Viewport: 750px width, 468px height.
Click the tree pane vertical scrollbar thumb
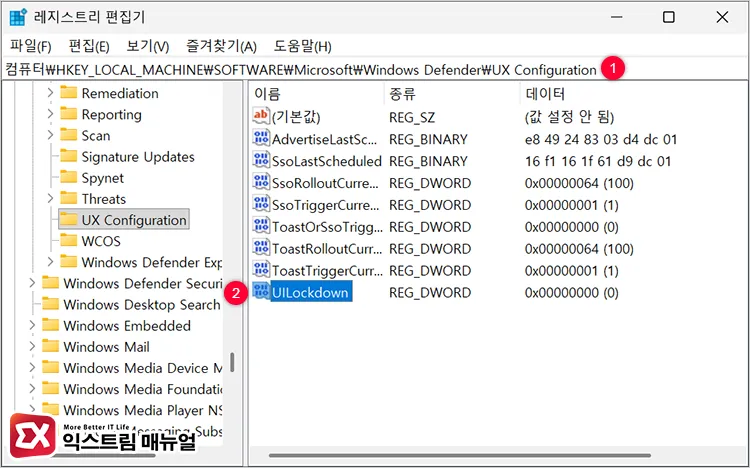coord(232,362)
